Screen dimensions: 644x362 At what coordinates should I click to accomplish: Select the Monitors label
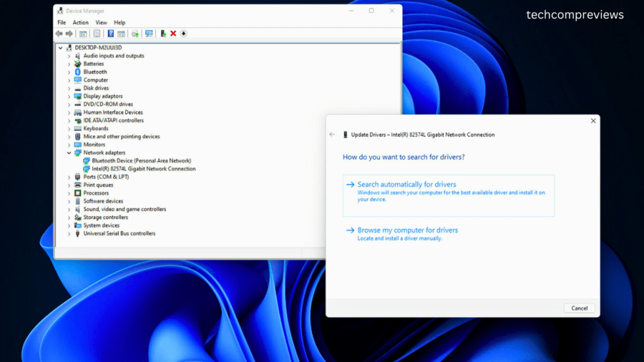(94, 145)
